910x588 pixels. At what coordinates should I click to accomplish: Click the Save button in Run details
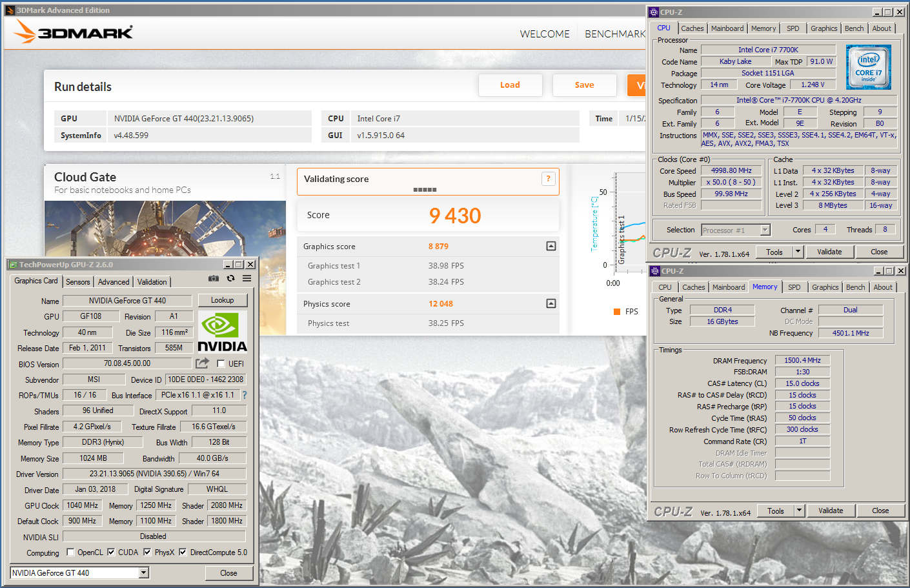click(x=585, y=85)
